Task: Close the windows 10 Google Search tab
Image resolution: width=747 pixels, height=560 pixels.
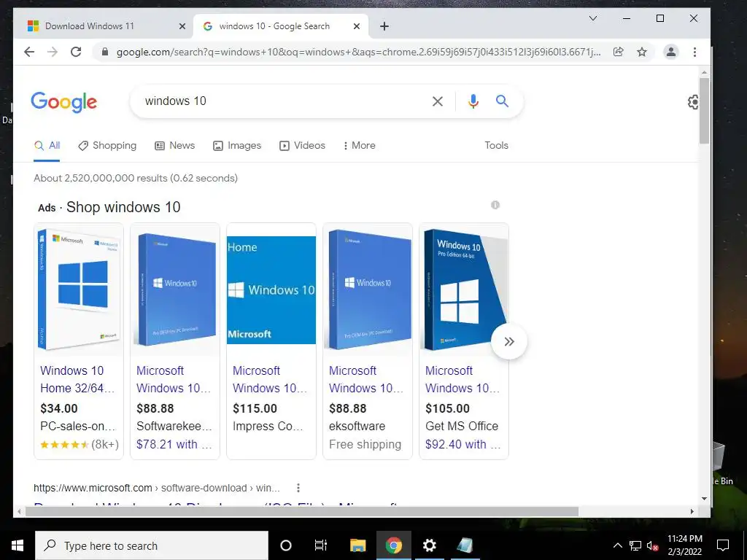Action: coord(356,26)
